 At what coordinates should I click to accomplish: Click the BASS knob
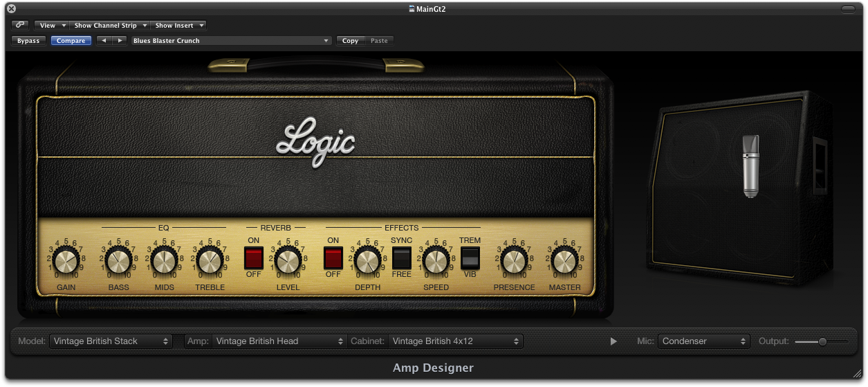[118, 261]
